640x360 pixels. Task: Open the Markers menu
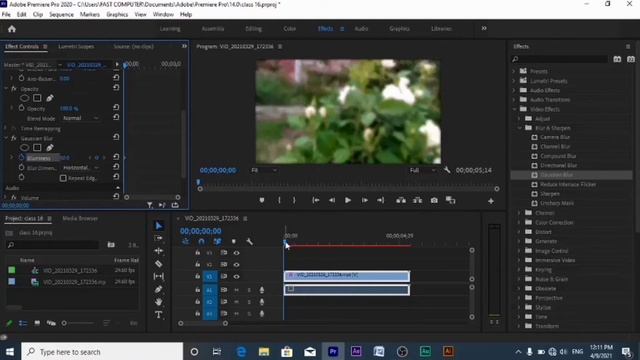tap(90, 14)
